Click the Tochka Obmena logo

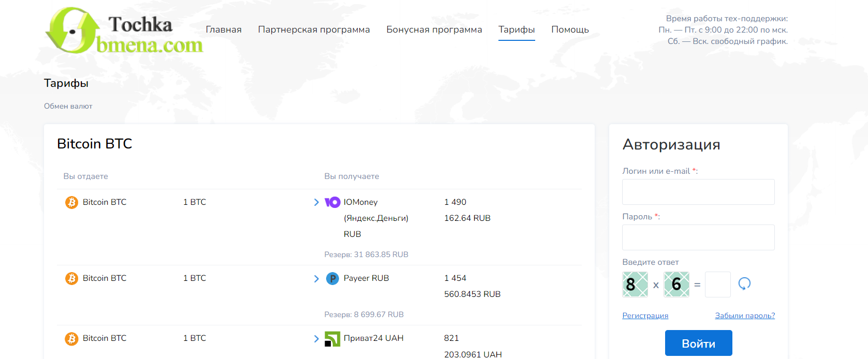(124, 31)
